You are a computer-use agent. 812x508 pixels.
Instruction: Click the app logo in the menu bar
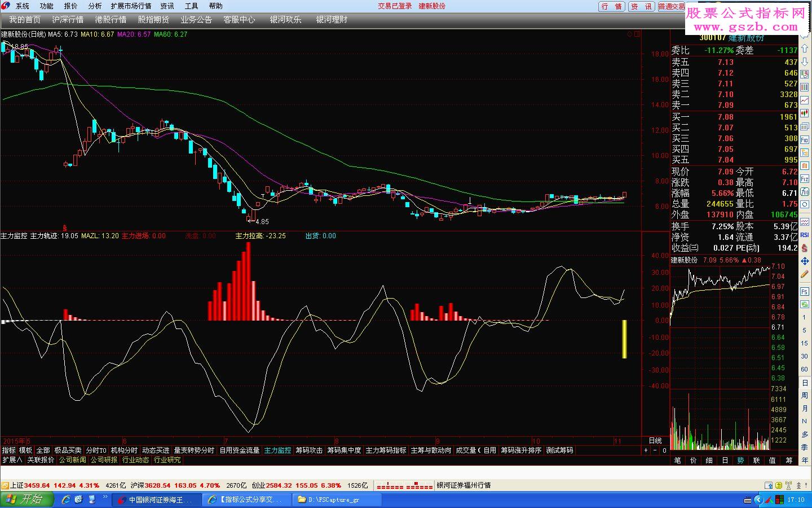pyautogui.click(x=6, y=6)
